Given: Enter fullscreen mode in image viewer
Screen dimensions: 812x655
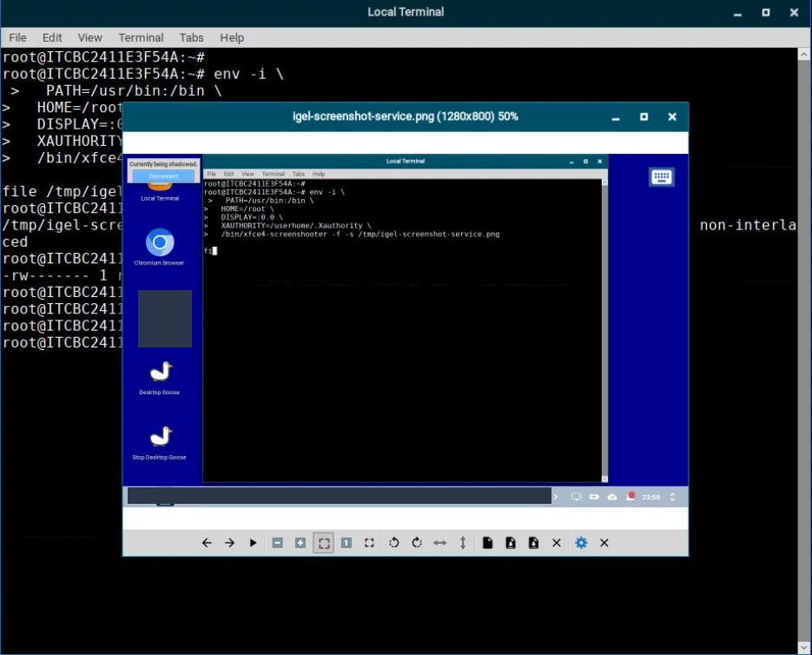Looking at the screenshot, I should point(369,543).
